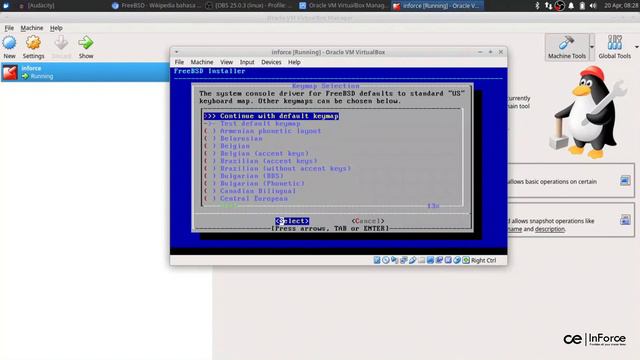Click the inforce VM icon in machine list
The image size is (640, 360).
[x=10, y=72]
